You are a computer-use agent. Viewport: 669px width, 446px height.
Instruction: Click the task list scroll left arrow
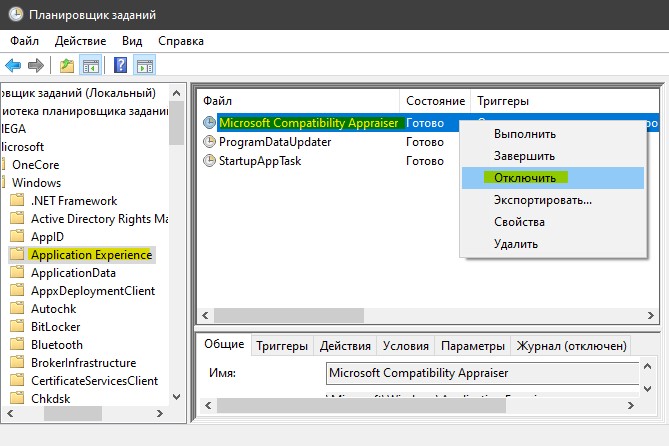pos(205,315)
